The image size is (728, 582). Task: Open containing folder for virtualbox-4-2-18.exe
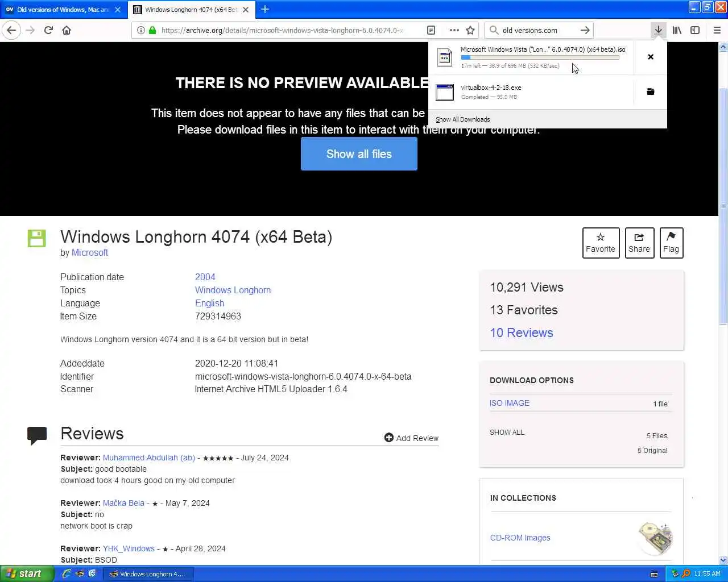(651, 92)
